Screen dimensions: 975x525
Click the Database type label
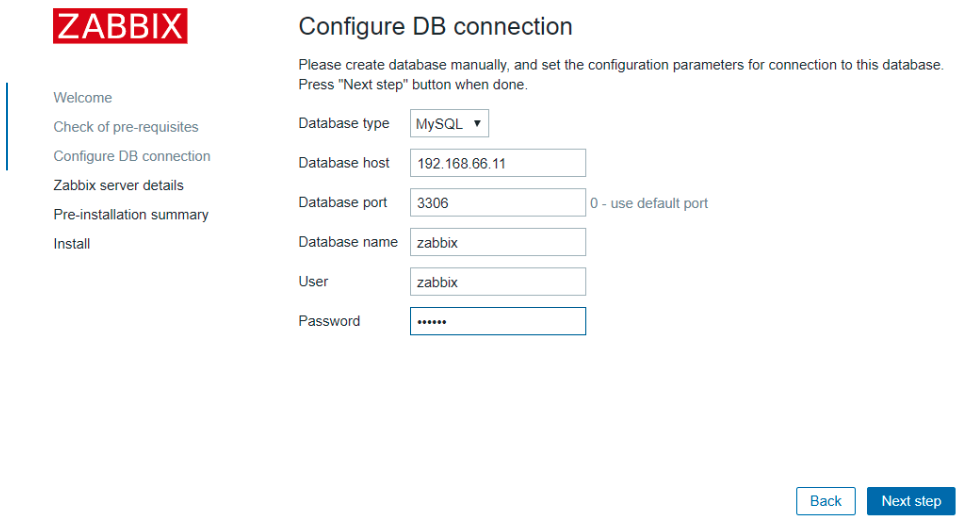coord(344,123)
